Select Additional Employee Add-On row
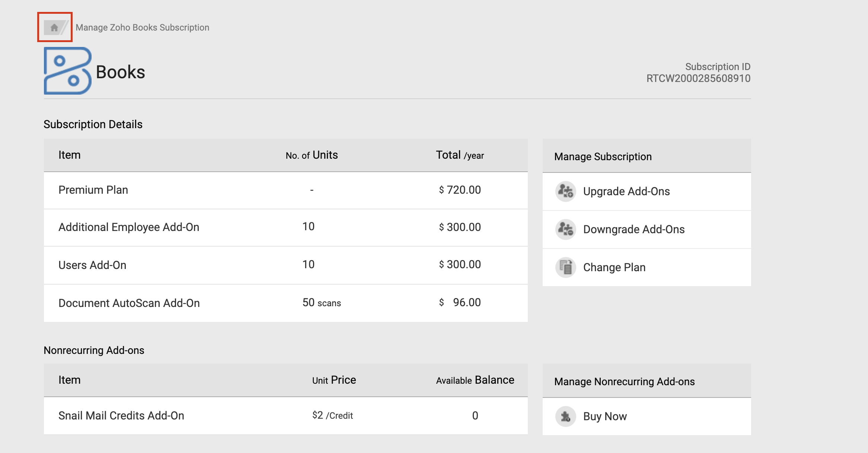Viewport: 868px width, 453px height. click(x=129, y=227)
